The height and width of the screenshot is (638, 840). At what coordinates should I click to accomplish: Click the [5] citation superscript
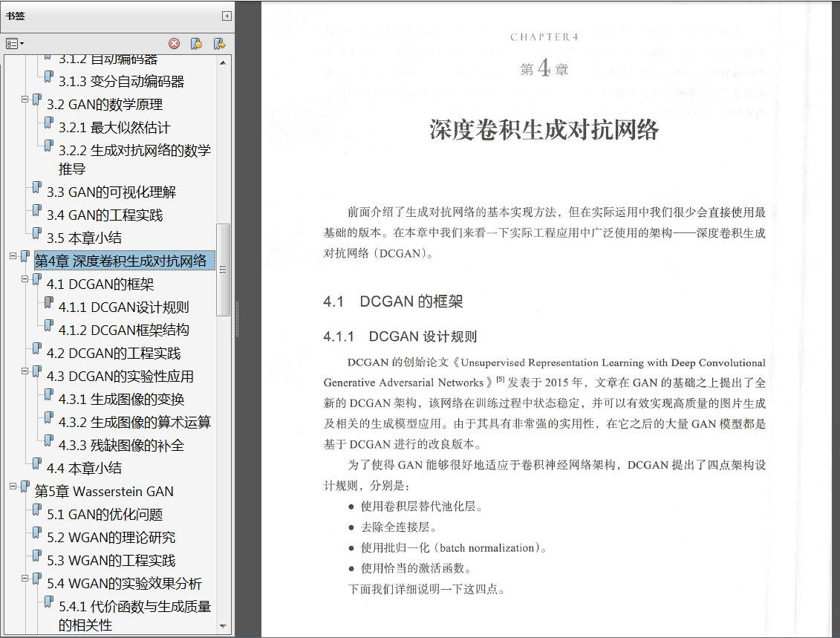[501, 380]
